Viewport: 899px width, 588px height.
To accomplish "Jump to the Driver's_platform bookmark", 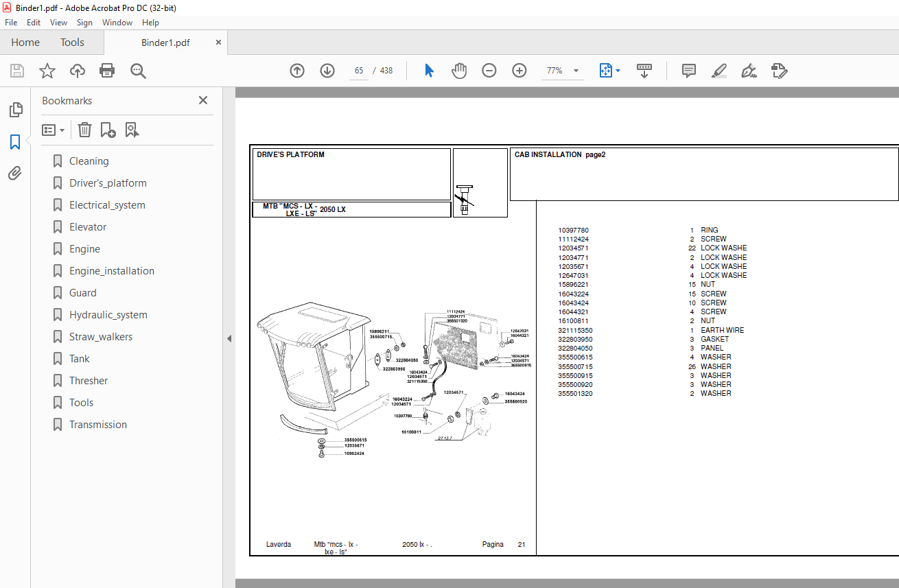I will pyautogui.click(x=108, y=183).
